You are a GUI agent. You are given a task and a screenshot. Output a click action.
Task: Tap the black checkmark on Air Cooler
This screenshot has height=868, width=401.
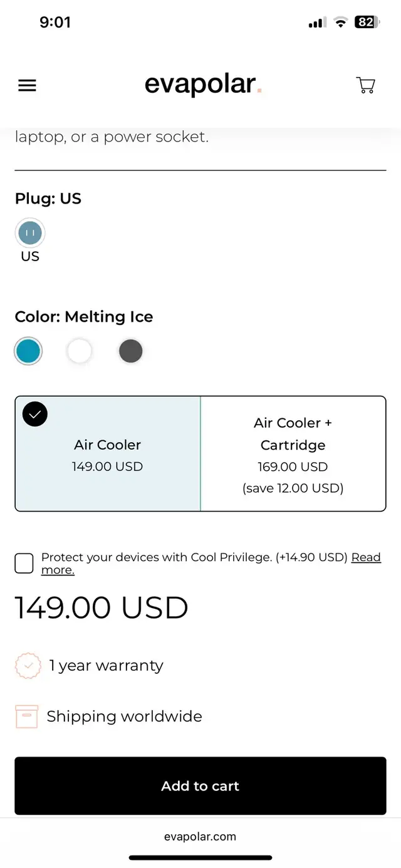pos(35,414)
